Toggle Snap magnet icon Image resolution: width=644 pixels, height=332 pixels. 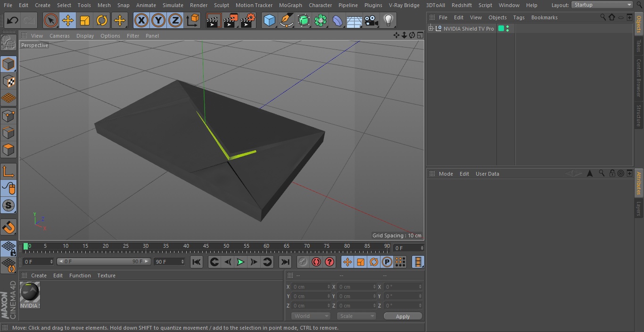click(x=8, y=227)
